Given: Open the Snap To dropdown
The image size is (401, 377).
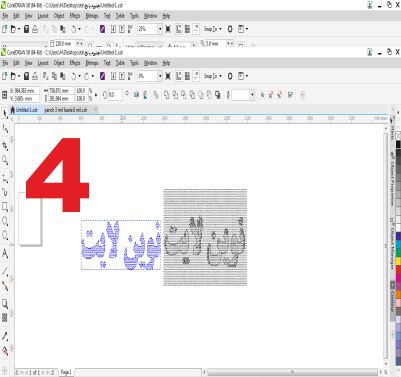Looking at the screenshot, I should coord(213,76).
